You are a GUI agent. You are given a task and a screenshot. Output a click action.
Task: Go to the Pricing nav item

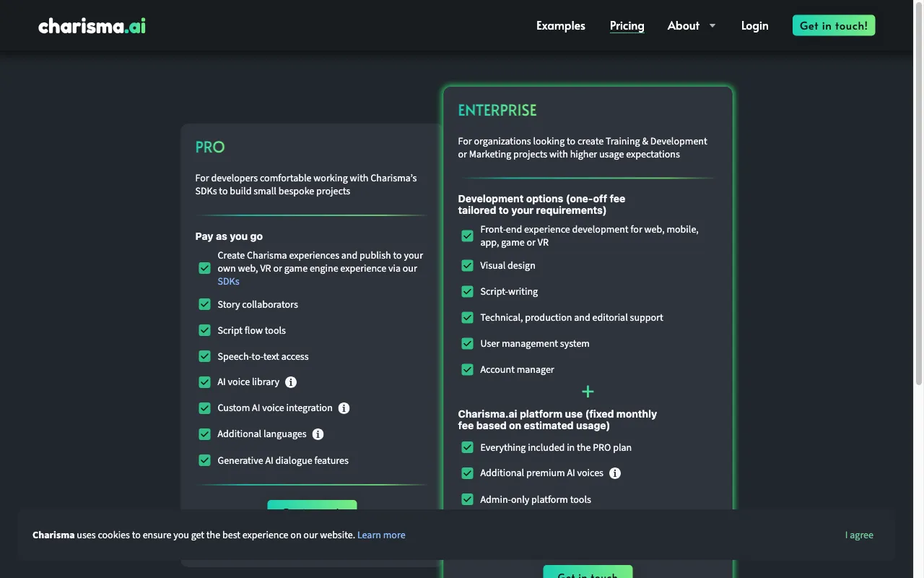pos(627,26)
